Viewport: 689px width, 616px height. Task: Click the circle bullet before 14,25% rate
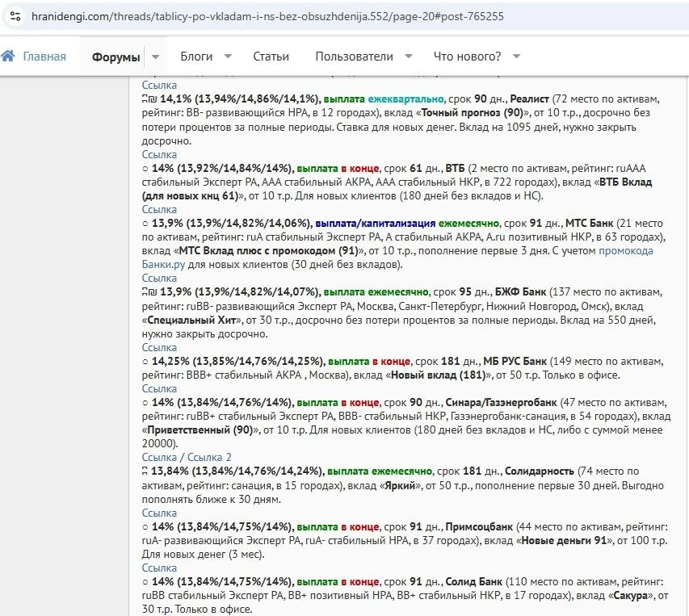(145, 362)
